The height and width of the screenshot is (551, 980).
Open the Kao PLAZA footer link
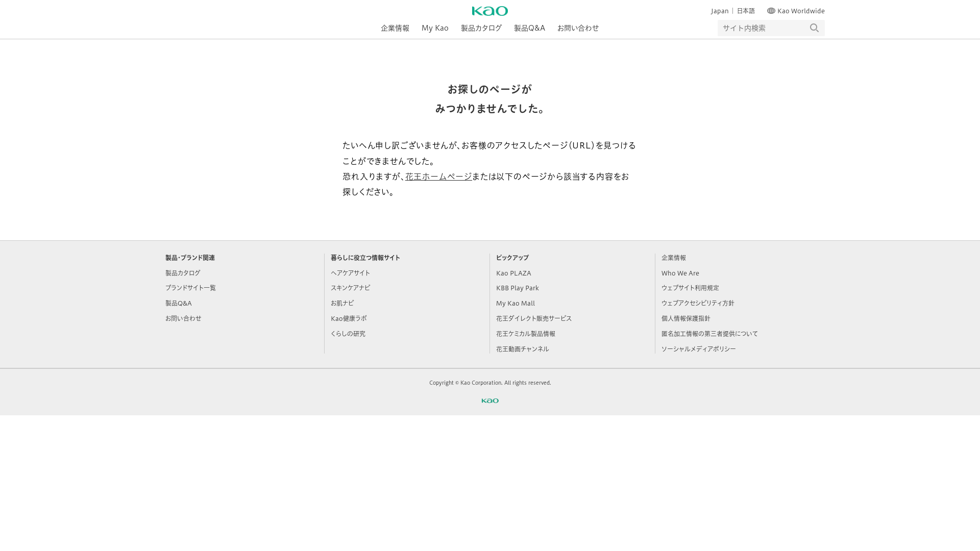tap(513, 273)
